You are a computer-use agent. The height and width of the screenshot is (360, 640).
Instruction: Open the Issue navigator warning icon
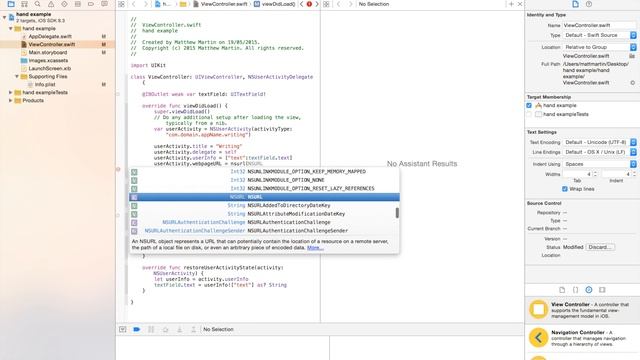[x=51, y=4]
